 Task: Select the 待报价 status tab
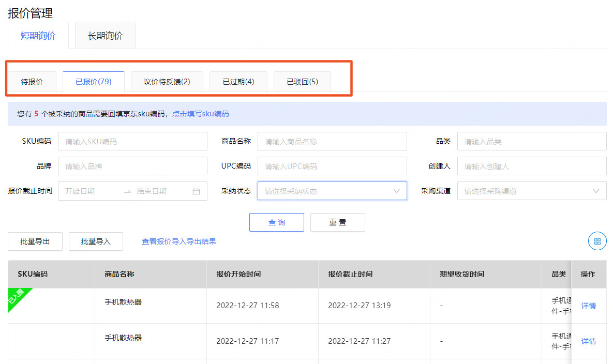point(32,81)
